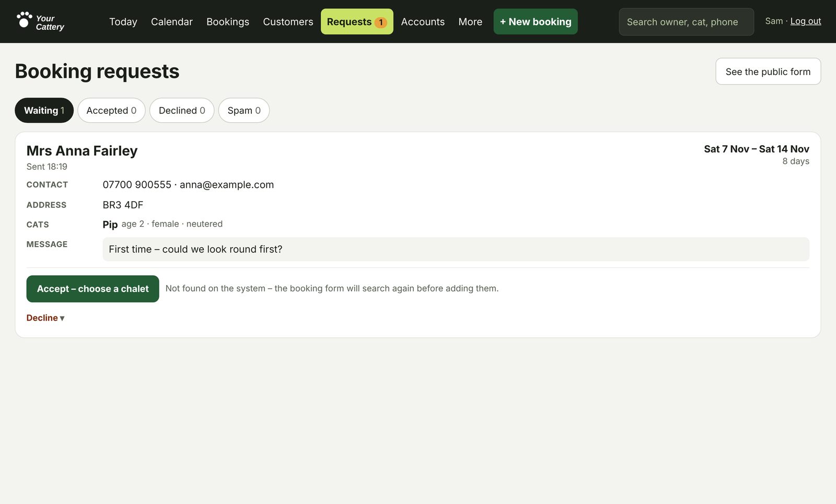The width and height of the screenshot is (836, 504).
Task: View the Spam tab
Action: pyautogui.click(x=244, y=110)
